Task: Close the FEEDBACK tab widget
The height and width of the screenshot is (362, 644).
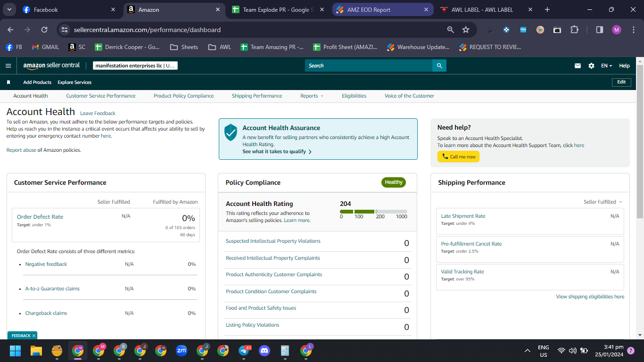Action: pyautogui.click(x=34, y=336)
